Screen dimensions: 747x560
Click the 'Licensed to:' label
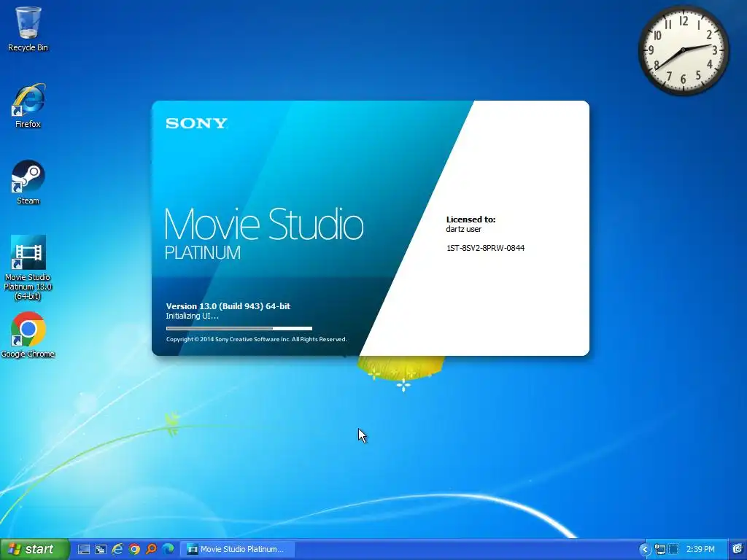tap(471, 219)
